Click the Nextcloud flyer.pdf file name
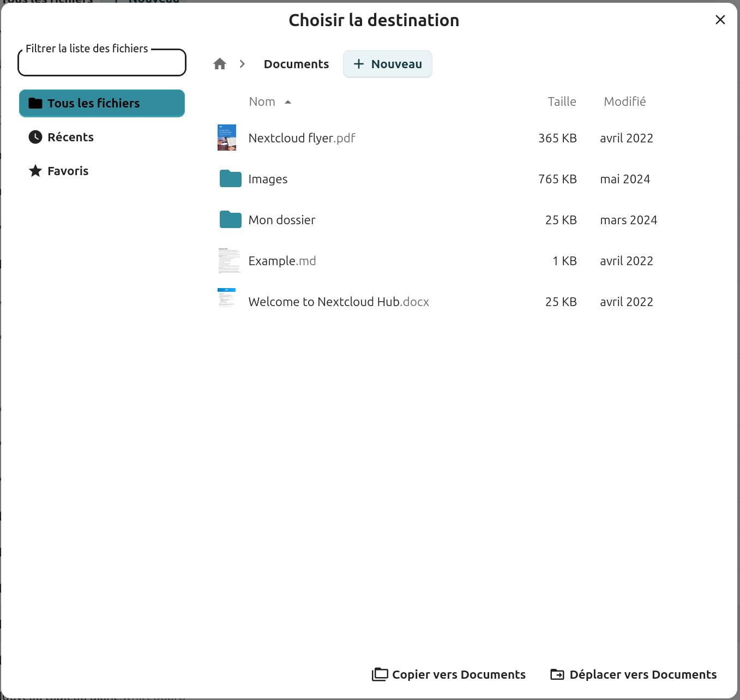 tap(302, 138)
